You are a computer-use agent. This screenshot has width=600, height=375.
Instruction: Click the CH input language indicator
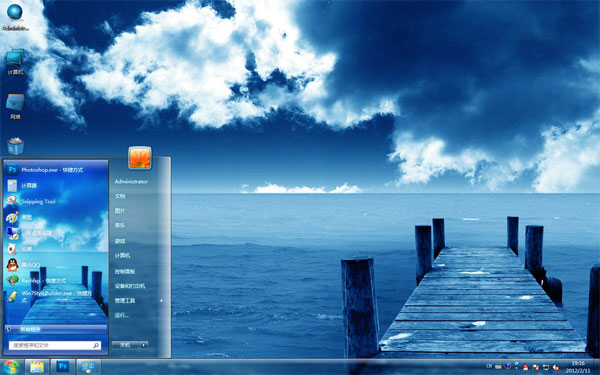point(489,366)
